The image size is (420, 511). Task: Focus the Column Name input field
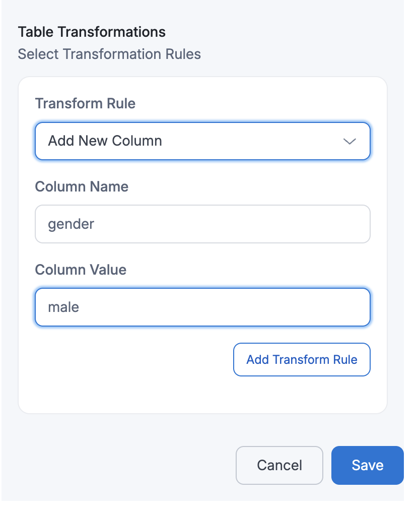pyautogui.click(x=202, y=224)
